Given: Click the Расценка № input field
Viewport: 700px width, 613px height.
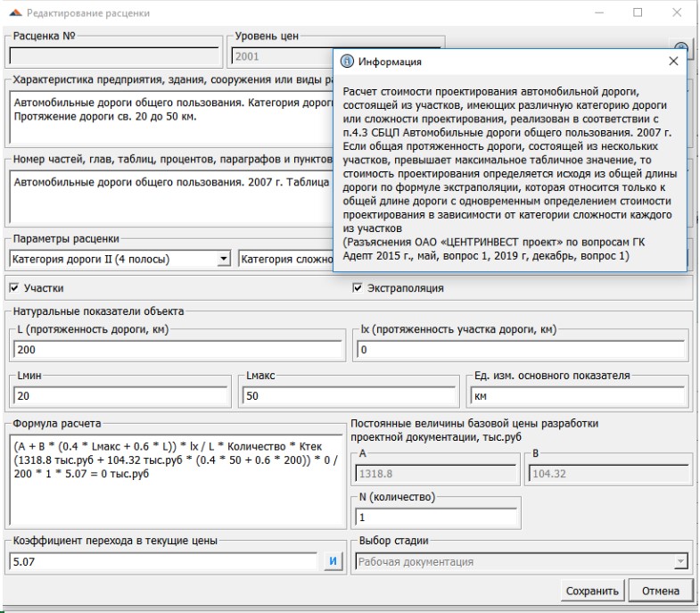Looking at the screenshot, I should 114,56.
